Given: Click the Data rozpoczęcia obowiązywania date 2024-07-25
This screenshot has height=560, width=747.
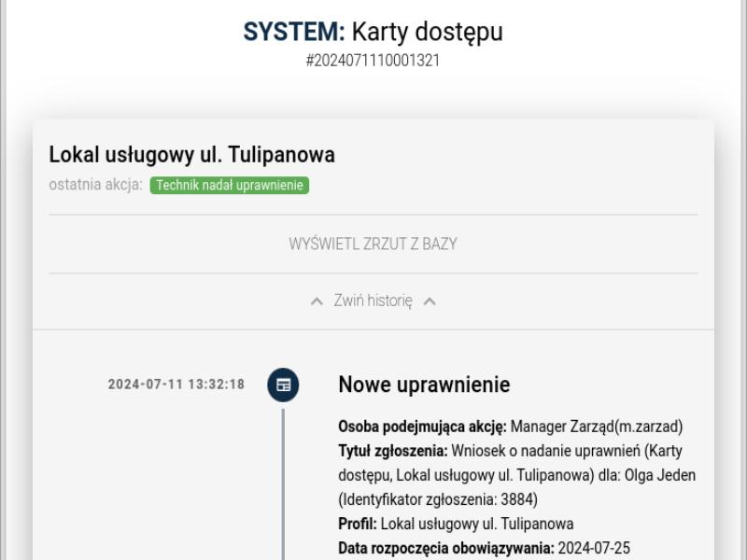Looking at the screenshot, I should pyautogui.click(x=594, y=548).
